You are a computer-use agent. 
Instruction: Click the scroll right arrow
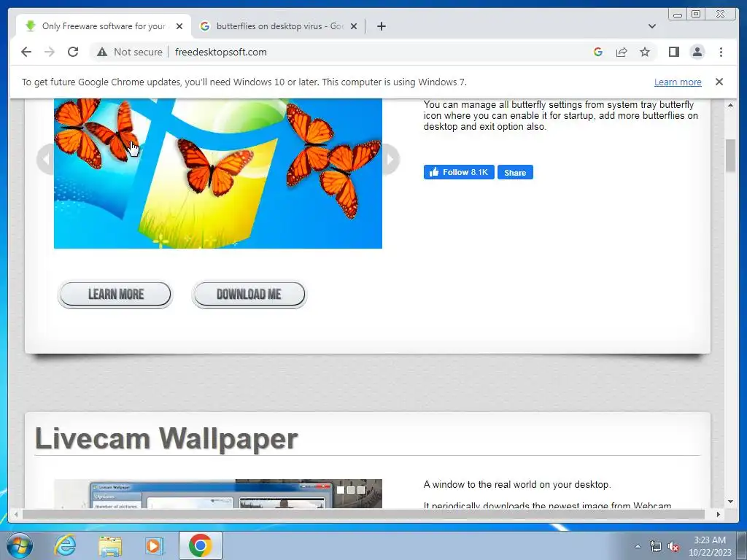point(719,514)
